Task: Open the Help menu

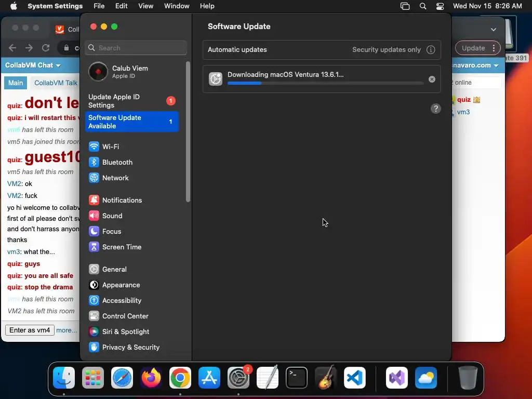Action: click(207, 6)
